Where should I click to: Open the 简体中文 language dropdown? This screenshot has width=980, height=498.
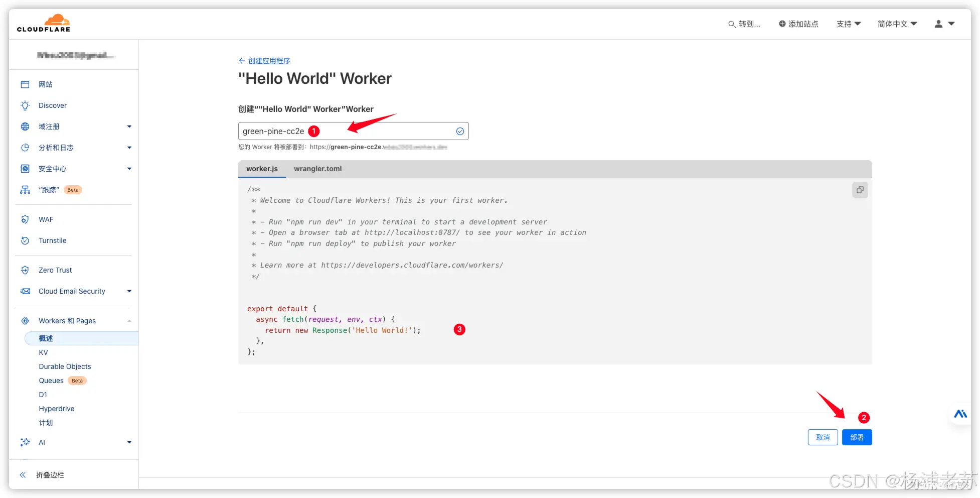(x=897, y=24)
